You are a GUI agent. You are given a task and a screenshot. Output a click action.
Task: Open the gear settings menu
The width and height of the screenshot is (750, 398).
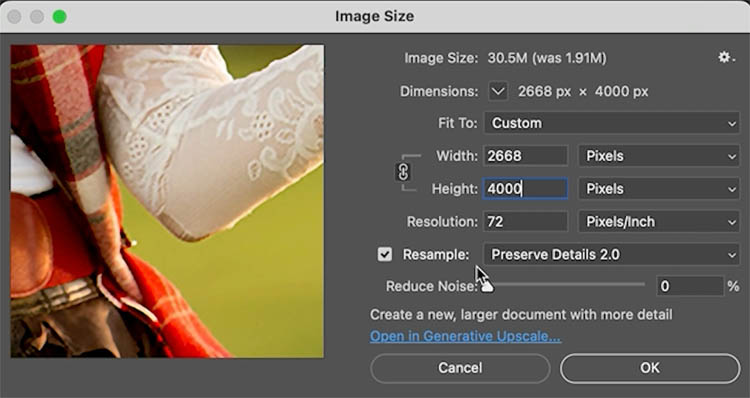[726, 58]
